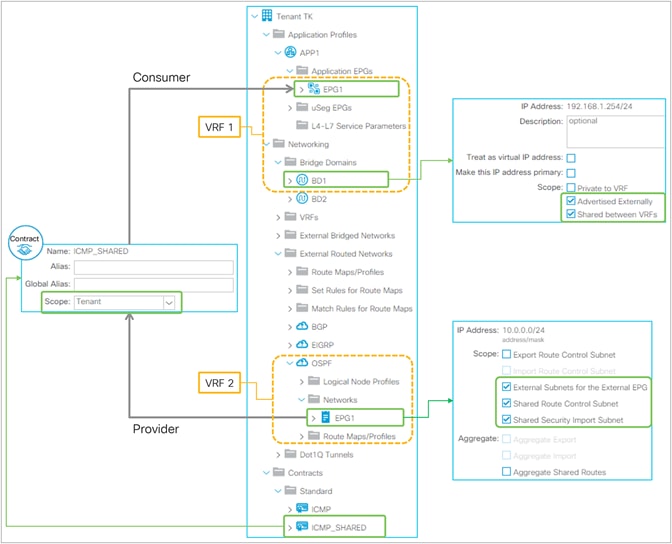Click the ICMP_SHARED contract icon
The height and width of the screenshot is (544, 672).
click(x=302, y=526)
